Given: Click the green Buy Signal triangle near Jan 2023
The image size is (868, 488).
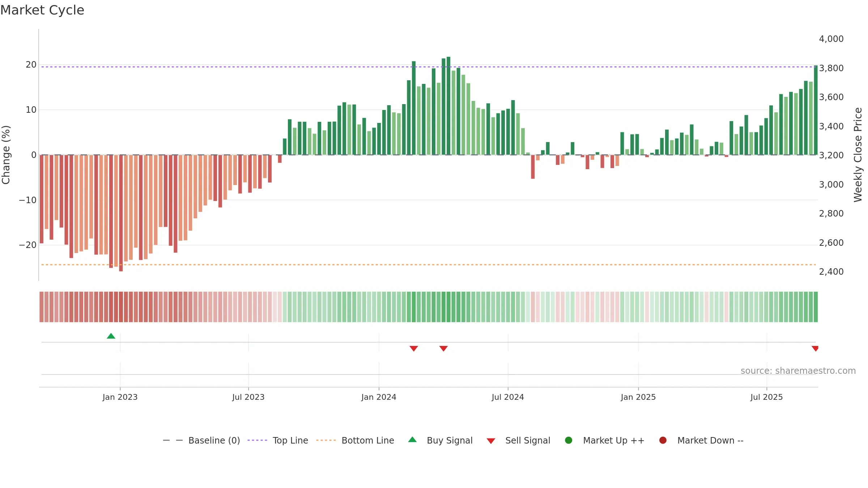Looking at the screenshot, I should tap(111, 336).
